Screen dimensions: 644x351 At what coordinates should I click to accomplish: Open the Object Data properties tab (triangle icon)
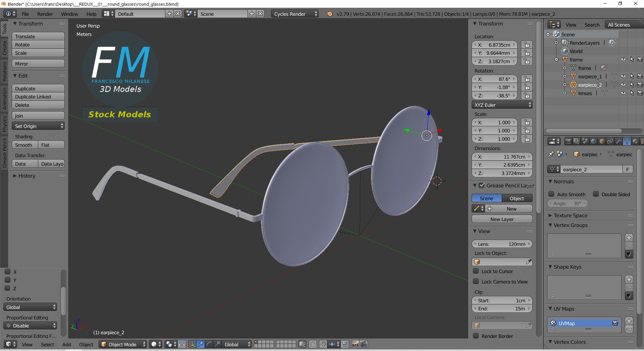click(x=627, y=141)
